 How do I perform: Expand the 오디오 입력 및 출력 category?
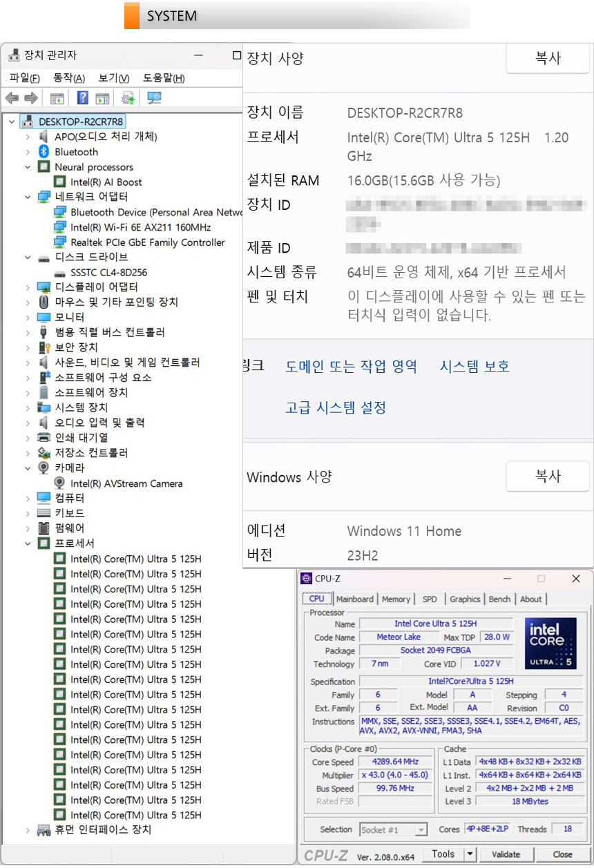tap(28, 423)
